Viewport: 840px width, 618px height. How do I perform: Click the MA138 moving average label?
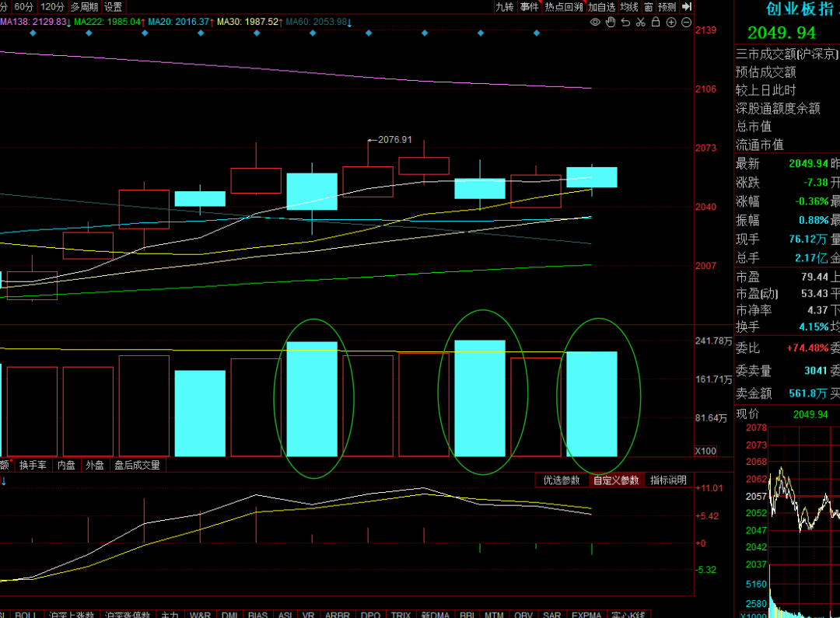coord(35,22)
